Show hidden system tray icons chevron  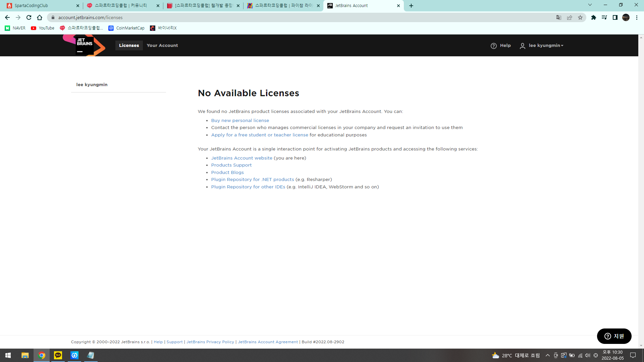[548, 355]
